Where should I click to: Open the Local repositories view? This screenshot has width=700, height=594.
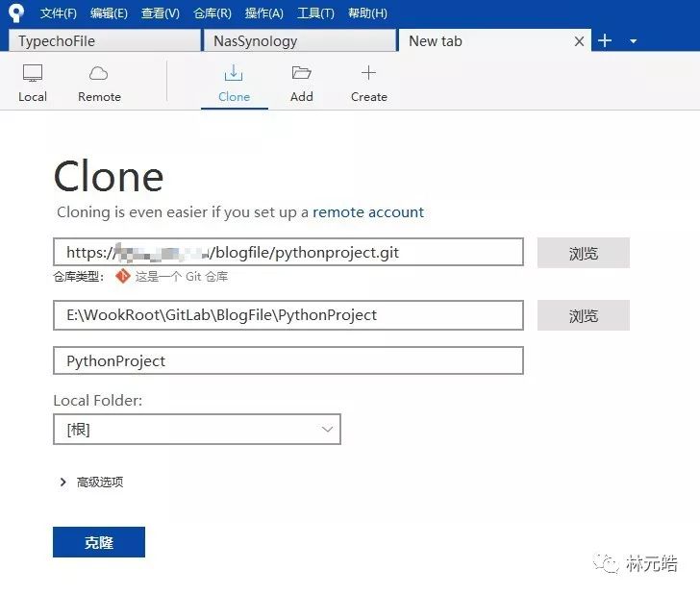pyautogui.click(x=33, y=83)
